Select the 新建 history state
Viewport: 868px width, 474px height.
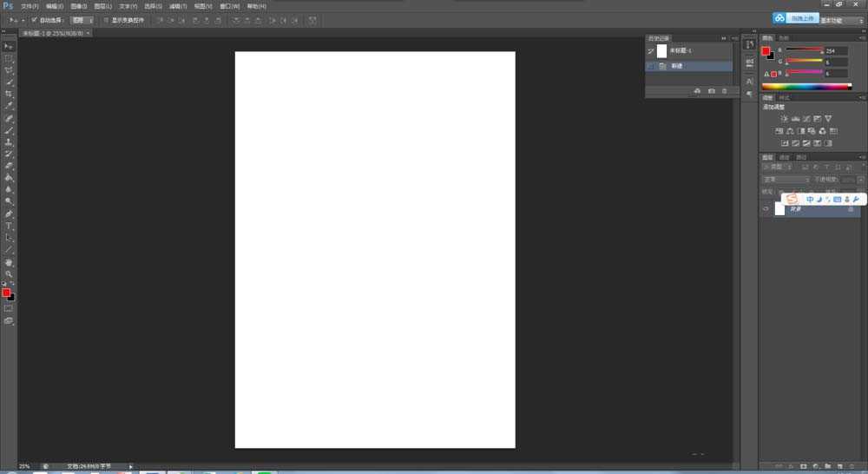(x=677, y=66)
